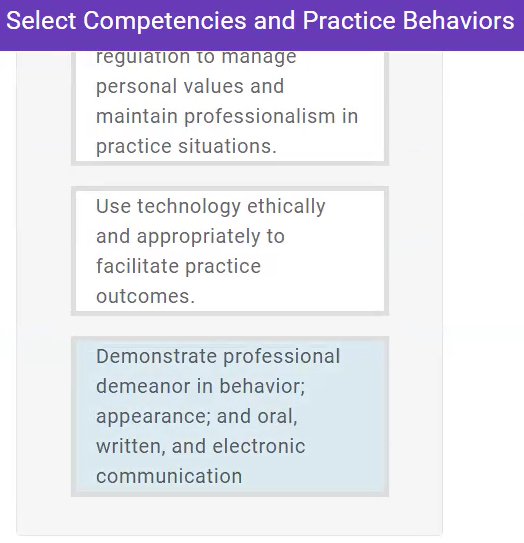Image resolution: width=524 pixels, height=543 pixels.
Task: Click the 'demeanor in behavior;' text line
Action: [201, 386]
